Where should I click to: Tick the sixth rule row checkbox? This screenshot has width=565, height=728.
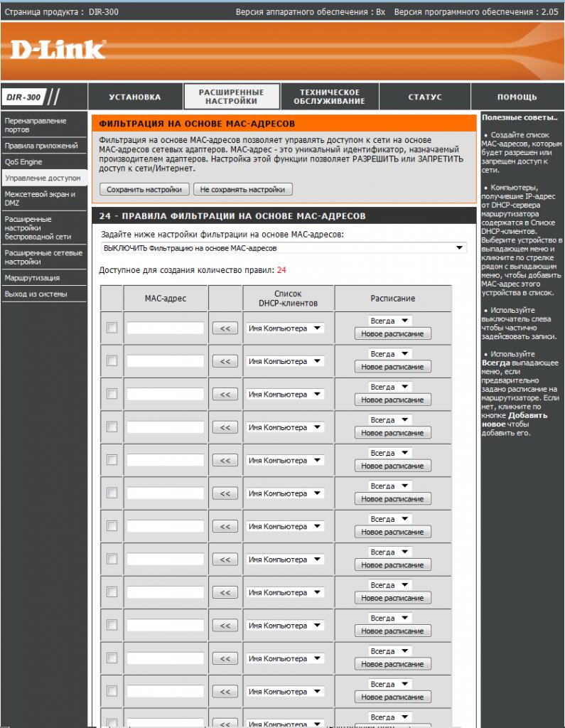pyautogui.click(x=112, y=493)
